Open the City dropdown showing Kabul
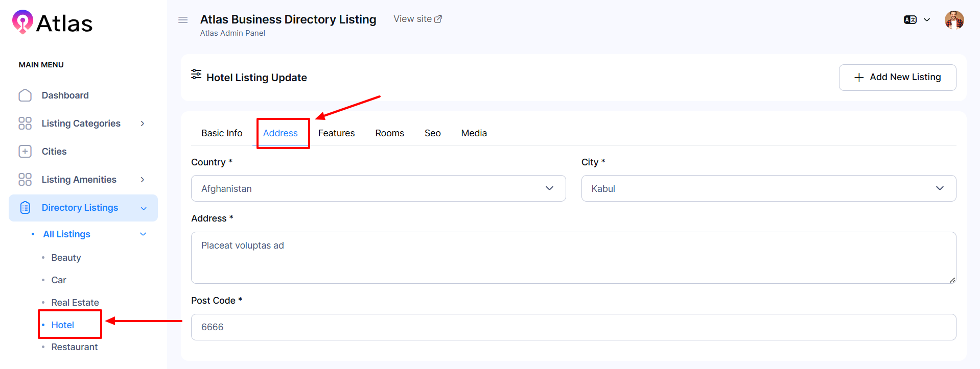The height and width of the screenshot is (369, 980). point(768,188)
